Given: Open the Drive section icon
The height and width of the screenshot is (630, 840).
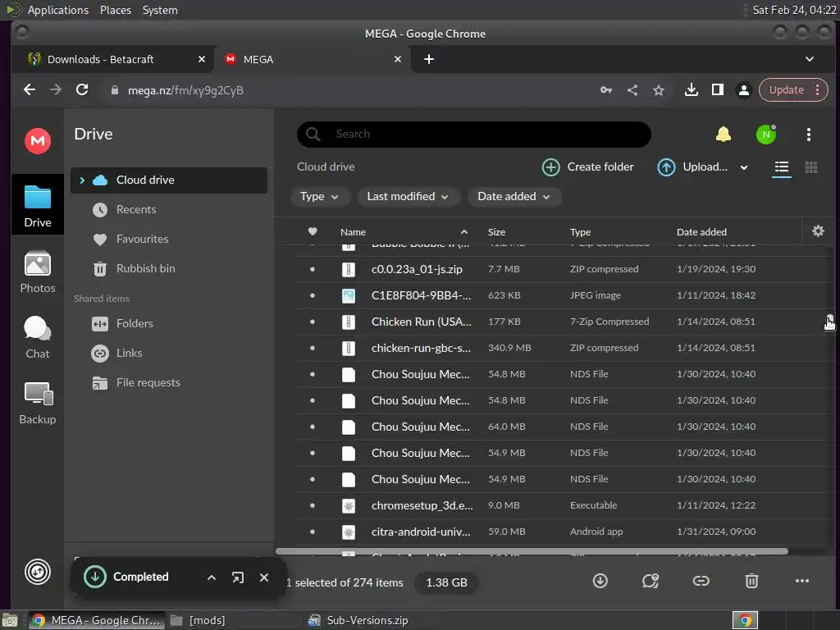Looking at the screenshot, I should [38, 204].
